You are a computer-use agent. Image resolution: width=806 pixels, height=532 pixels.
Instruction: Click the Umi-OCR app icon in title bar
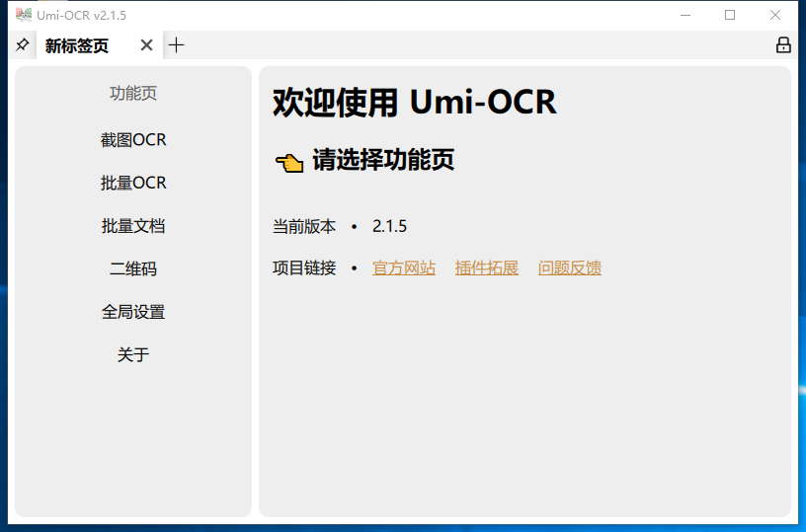[24, 15]
